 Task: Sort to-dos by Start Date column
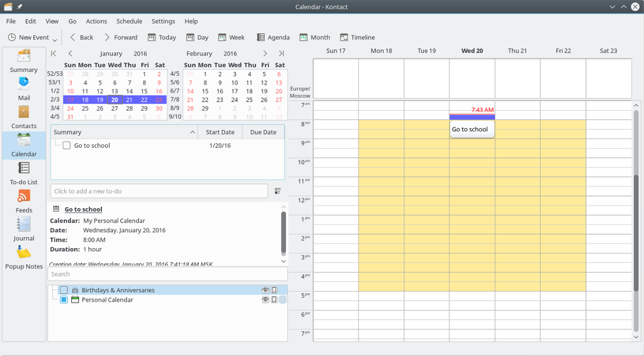(x=220, y=132)
